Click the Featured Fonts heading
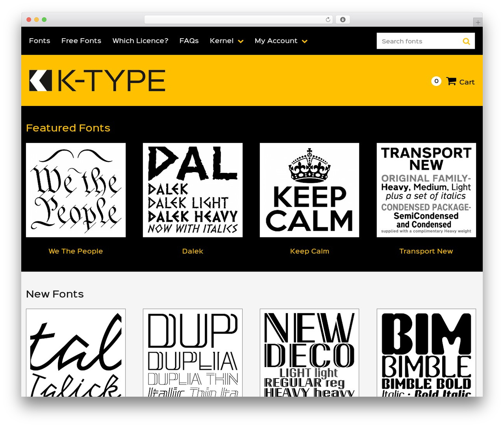Image resolution: width=504 pixels, height=427 pixels. tap(68, 128)
